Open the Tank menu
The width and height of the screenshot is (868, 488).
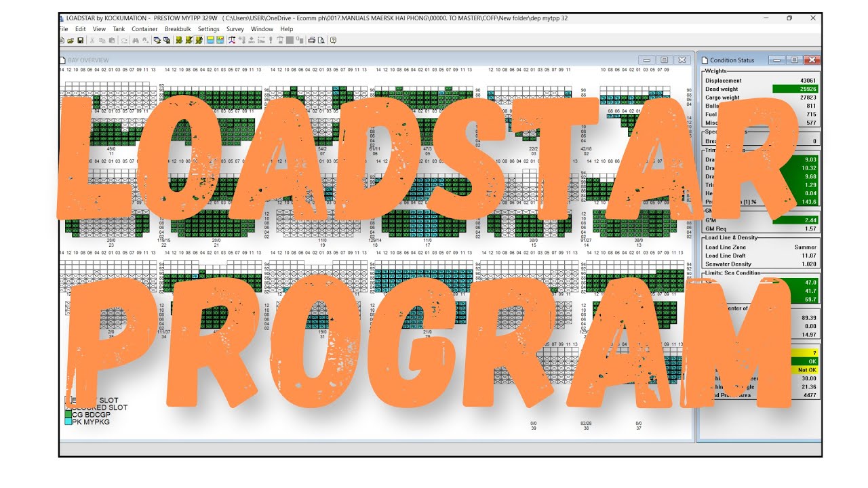pyautogui.click(x=119, y=29)
